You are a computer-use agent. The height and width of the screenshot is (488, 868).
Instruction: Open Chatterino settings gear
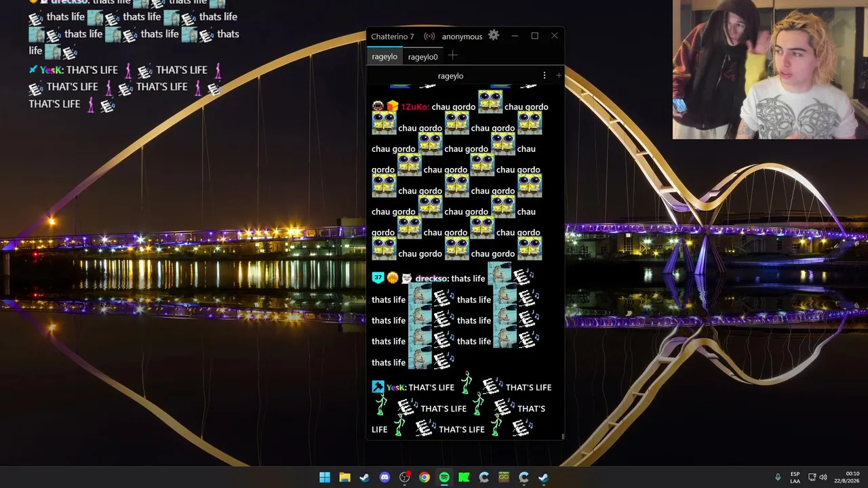[x=494, y=35]
